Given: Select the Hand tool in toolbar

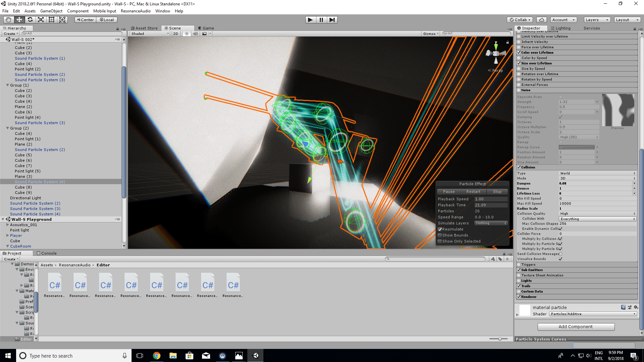Looking at the screenshot, I should pos(8,20).
